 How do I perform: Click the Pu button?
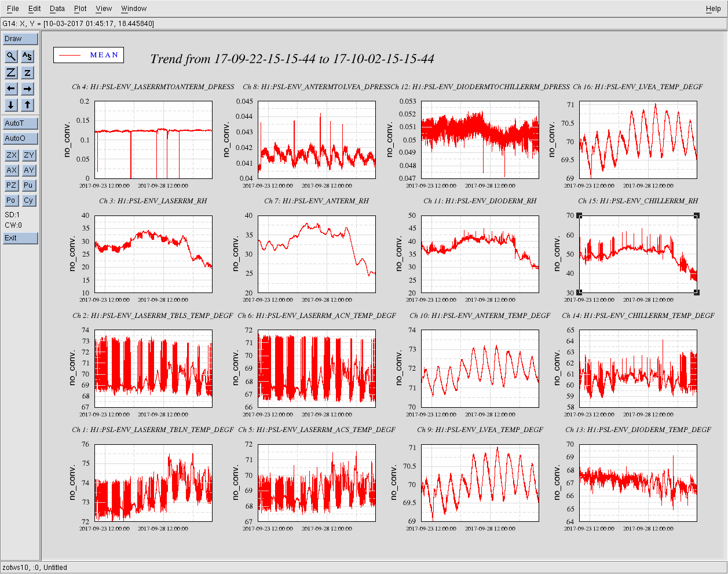(28, 185)
